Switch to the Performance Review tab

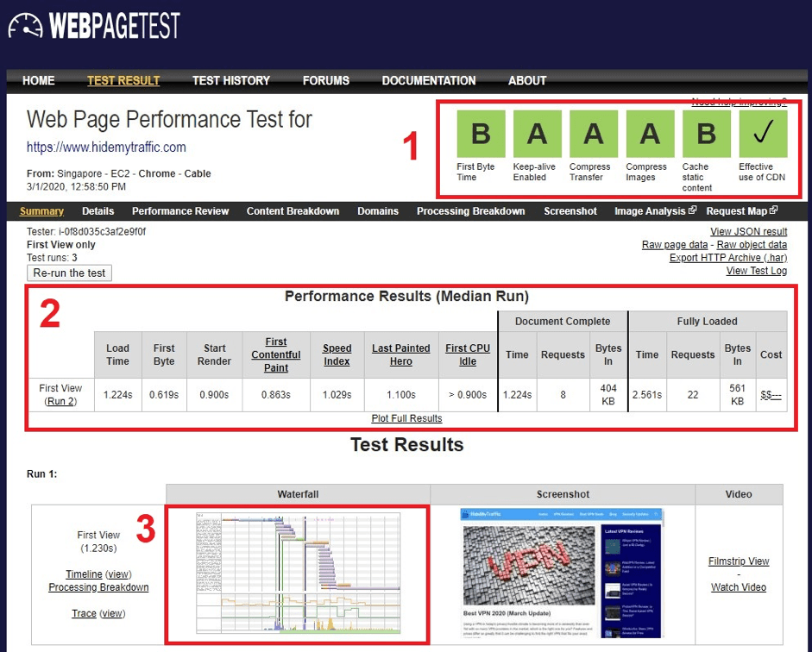click(x=180, y=211)
